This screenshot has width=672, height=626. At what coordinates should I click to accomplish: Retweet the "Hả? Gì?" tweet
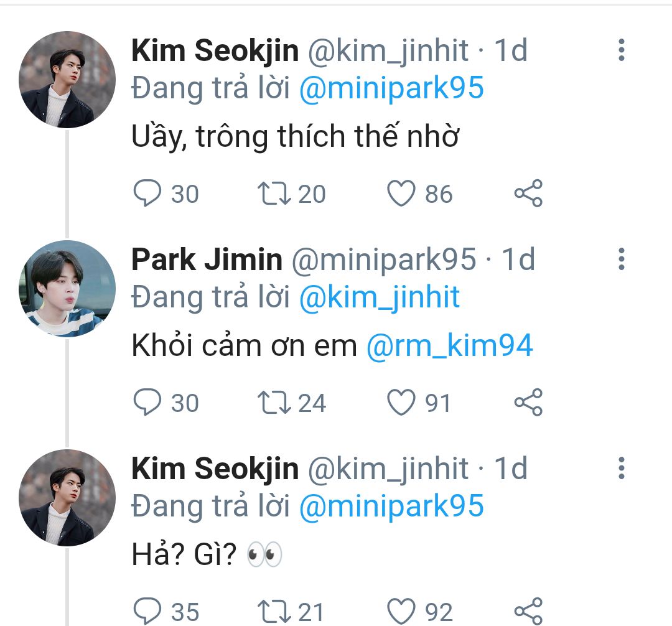tap(274, 611)
